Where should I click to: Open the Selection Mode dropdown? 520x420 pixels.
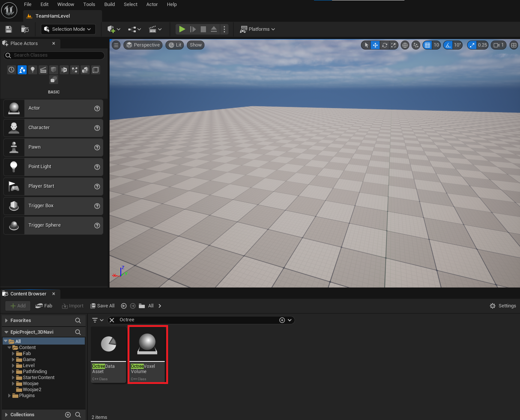click(x=68, y=29)
